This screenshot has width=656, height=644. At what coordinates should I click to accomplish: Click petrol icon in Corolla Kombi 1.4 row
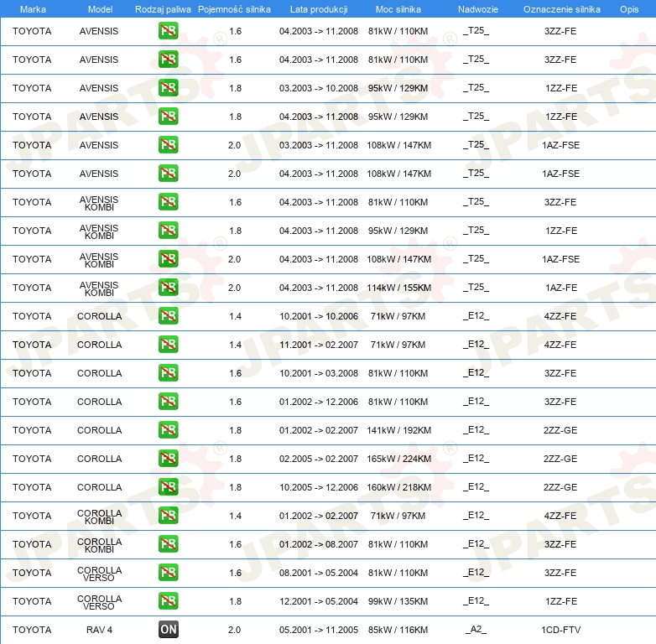pyautogui.click(x=168, y=515)
